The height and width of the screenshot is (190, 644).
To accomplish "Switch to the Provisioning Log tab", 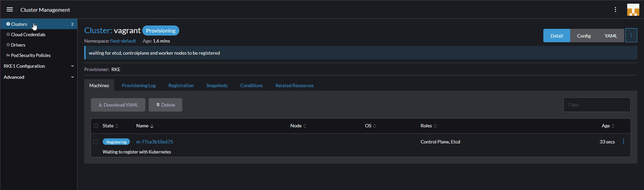I will tap(139, 85).
